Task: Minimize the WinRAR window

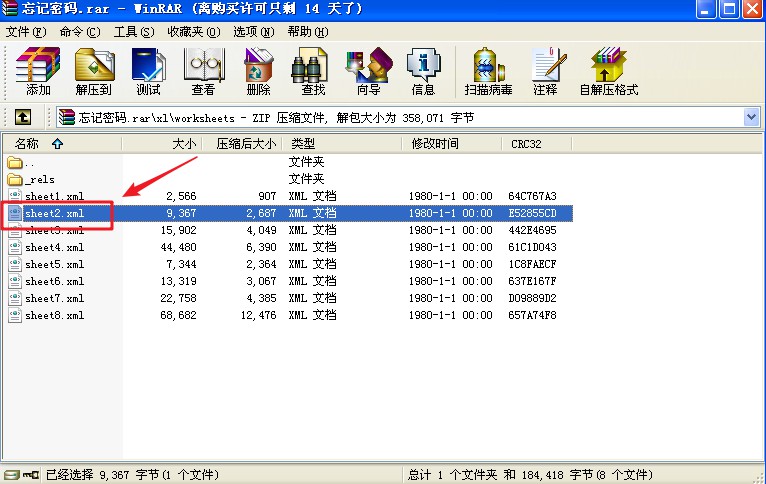Action: [705, 9]
